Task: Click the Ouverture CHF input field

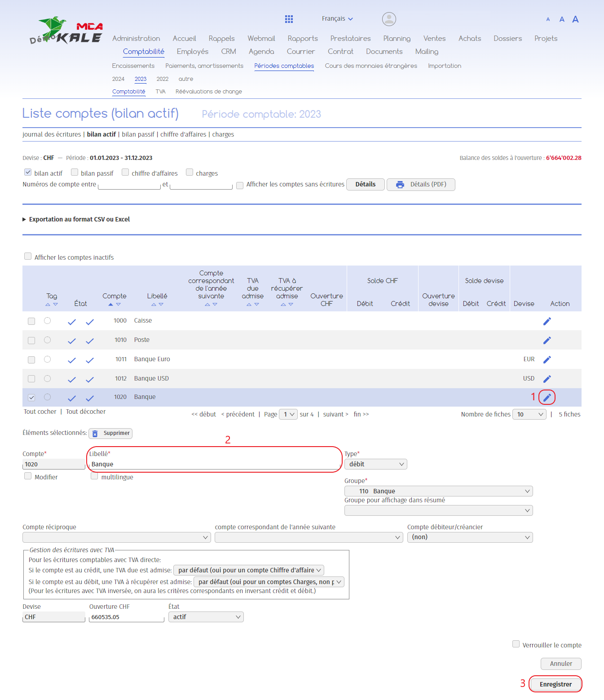Action: pos(127,617)
